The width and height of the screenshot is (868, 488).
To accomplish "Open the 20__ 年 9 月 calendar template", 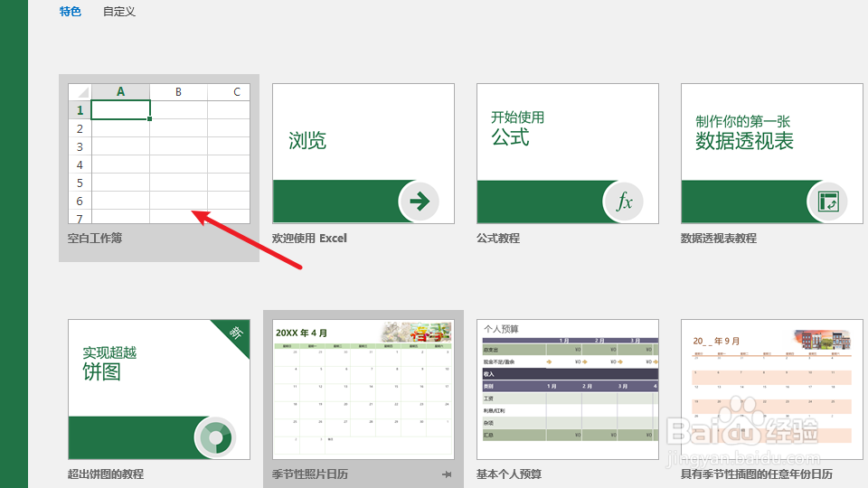I will pyautogui.click(x=771, y=389).
